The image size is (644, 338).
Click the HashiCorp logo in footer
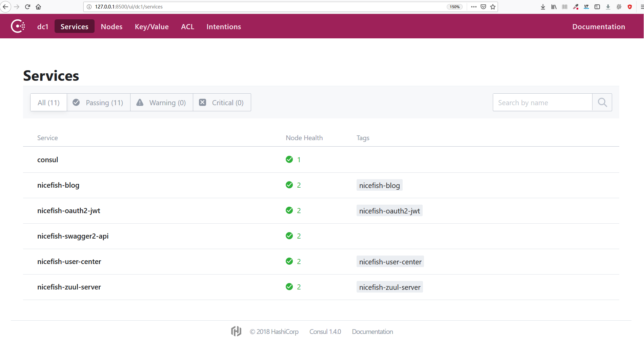pos(236,331)
